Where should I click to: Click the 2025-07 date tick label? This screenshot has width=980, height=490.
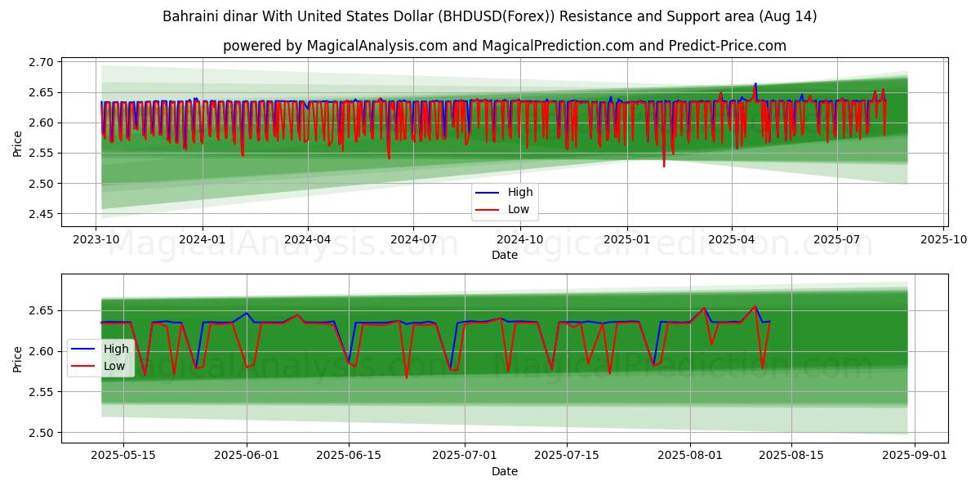point(837,239)
